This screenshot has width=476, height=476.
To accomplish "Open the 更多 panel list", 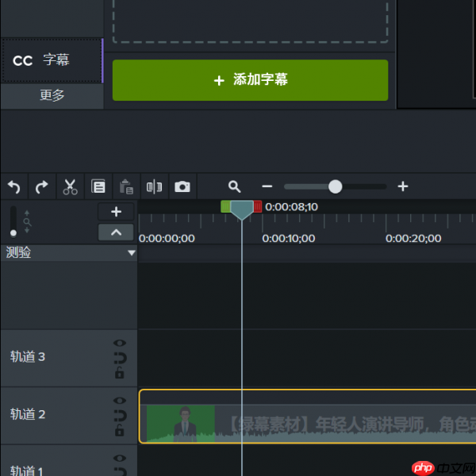I will pyautogui.click(x=52, y=95).
